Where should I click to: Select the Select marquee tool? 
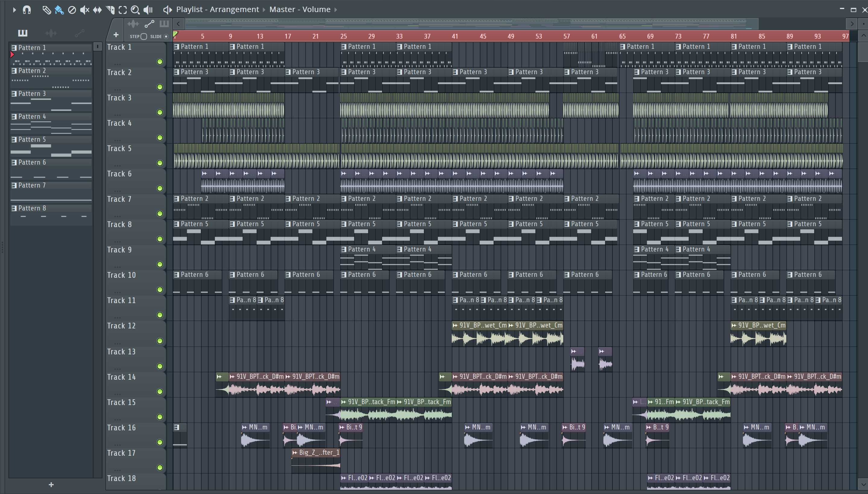tap(123, 10)
